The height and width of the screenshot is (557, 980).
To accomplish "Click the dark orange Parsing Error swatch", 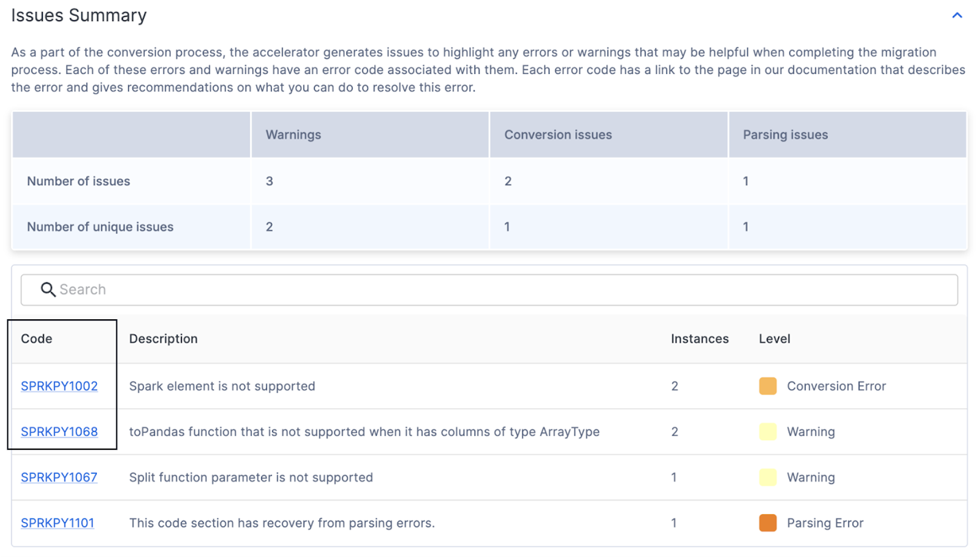I will coord(767,523).
